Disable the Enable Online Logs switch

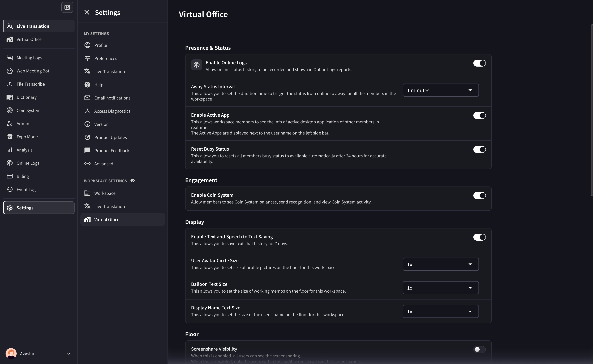479,63
